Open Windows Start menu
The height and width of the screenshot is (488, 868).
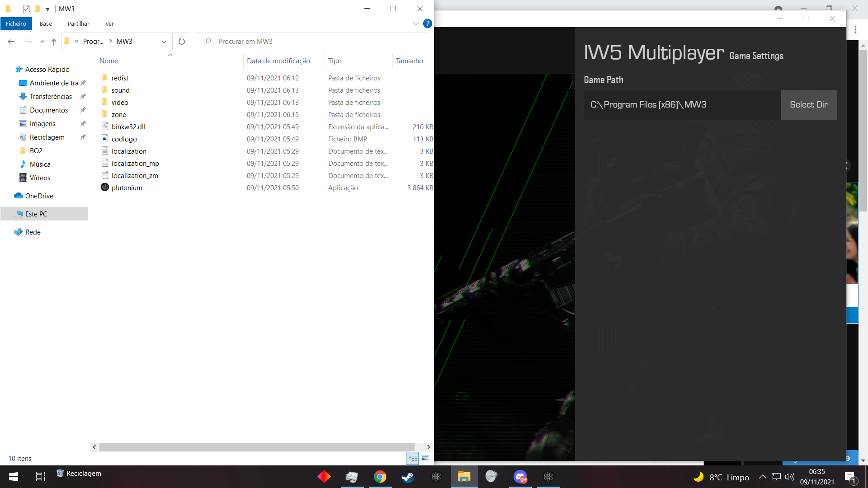(x=14, y=476)
